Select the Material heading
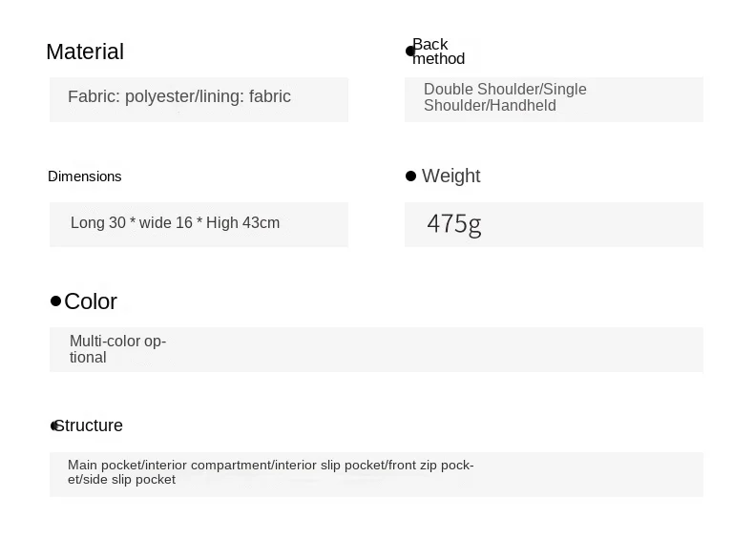 (85, 52)
